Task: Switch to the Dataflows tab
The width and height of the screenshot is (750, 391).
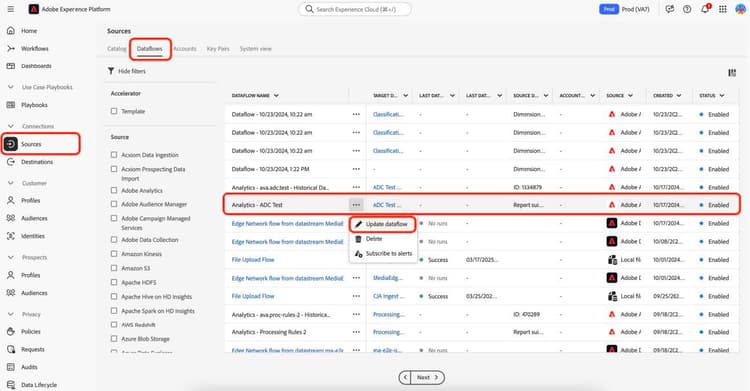Action: 150,49
